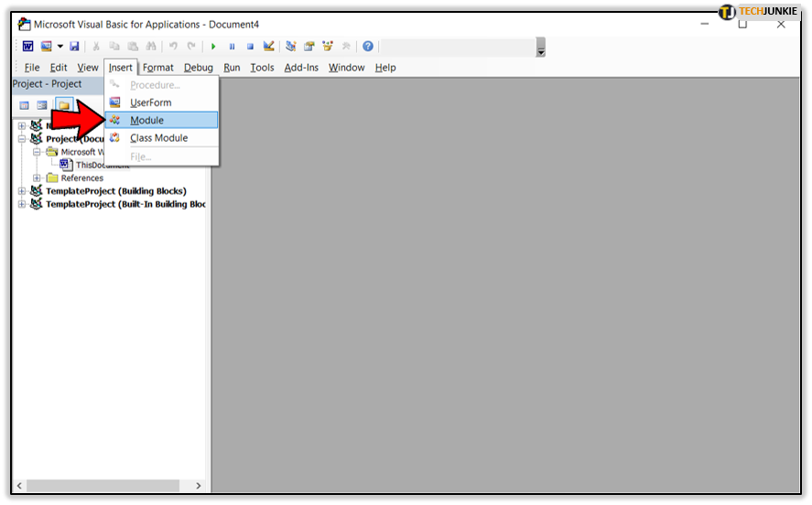The image size is (812, 505).
Task: Collapse the Microsoft Word Objects folder
Action: 37,152
